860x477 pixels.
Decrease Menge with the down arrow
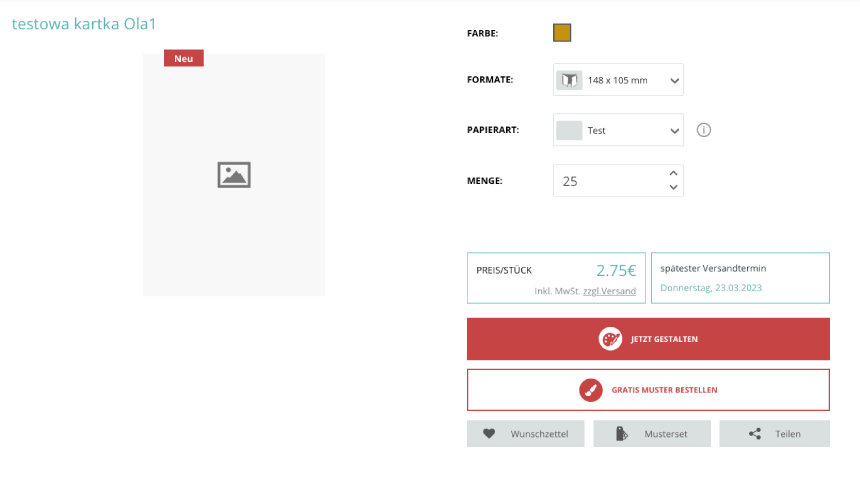click(674, 188)
